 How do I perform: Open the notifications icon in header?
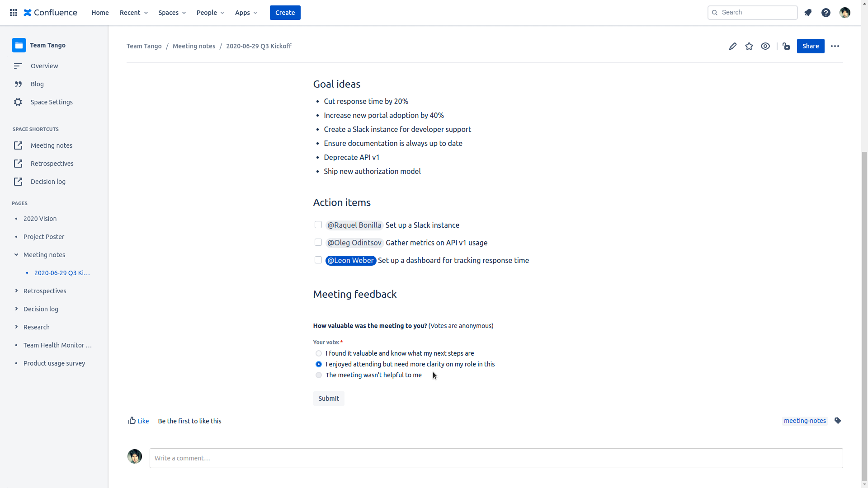click(808, 13)
